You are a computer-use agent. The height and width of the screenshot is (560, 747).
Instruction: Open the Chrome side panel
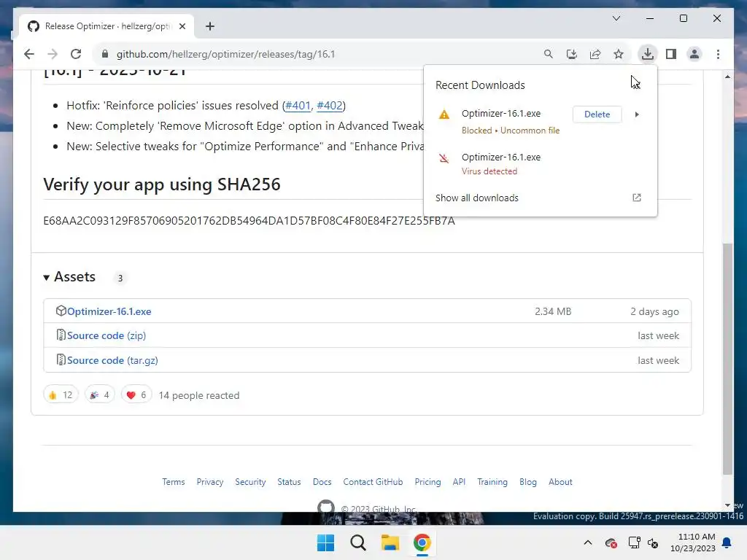671,54
